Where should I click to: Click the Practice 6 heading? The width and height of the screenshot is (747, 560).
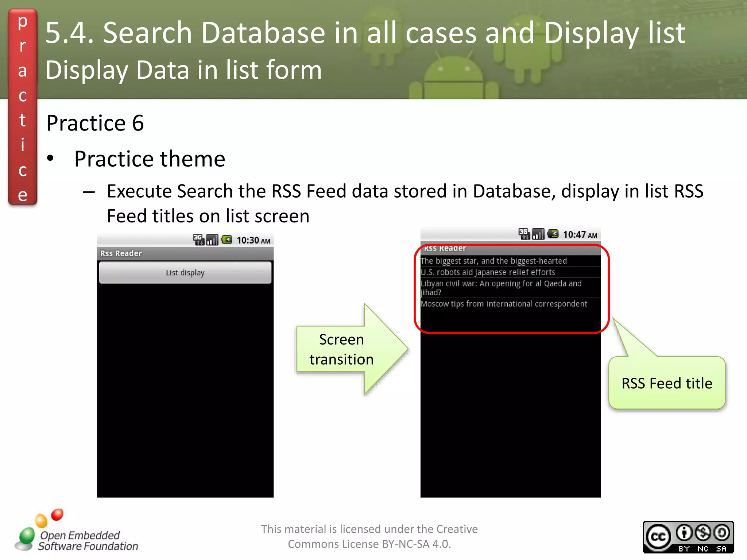(95, 123)
